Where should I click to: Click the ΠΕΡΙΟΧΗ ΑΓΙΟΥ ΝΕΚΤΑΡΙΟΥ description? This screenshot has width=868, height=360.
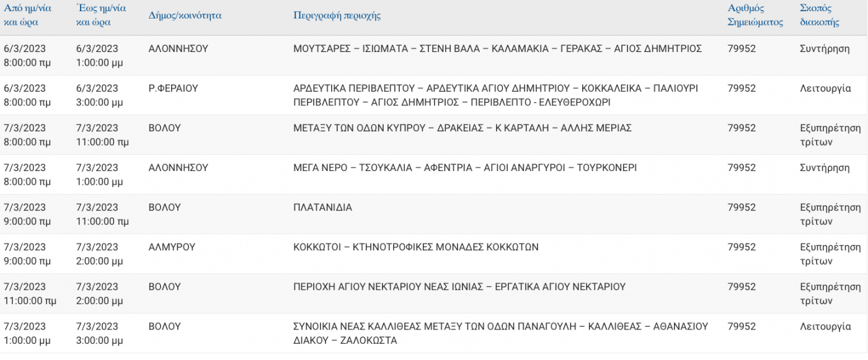pos(459,287)
